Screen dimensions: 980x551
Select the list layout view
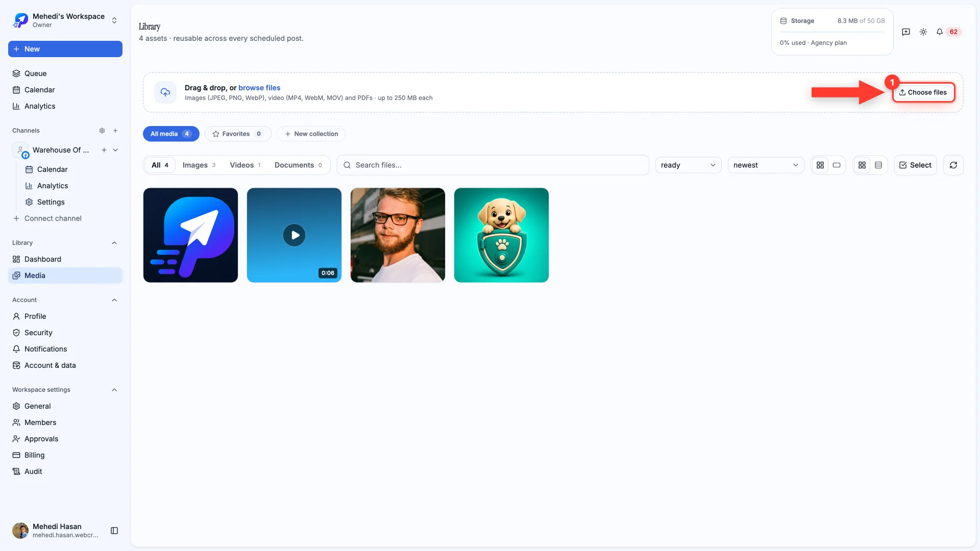coord(878,165)
